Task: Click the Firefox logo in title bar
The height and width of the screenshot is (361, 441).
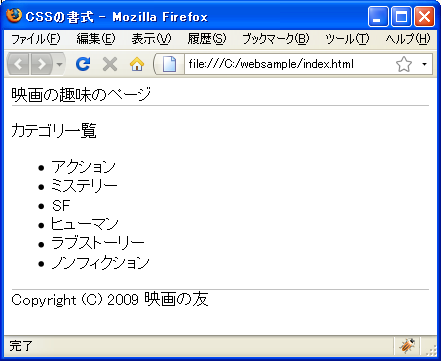Action: point(14,16)
